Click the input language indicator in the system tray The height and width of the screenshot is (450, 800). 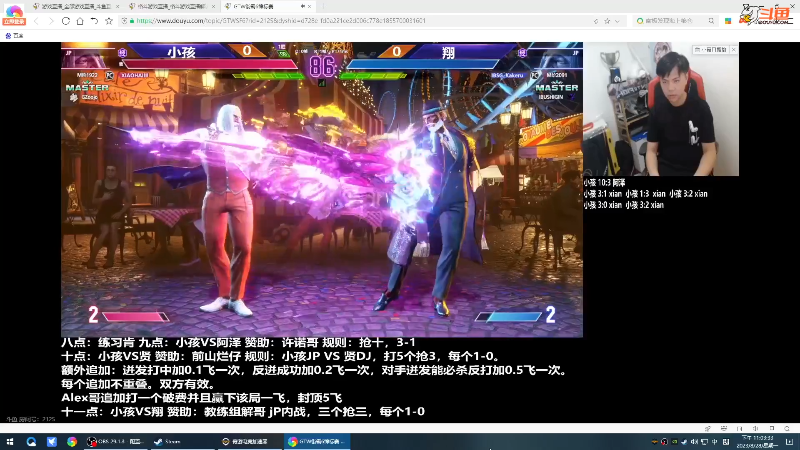click(x=715, y=442)
